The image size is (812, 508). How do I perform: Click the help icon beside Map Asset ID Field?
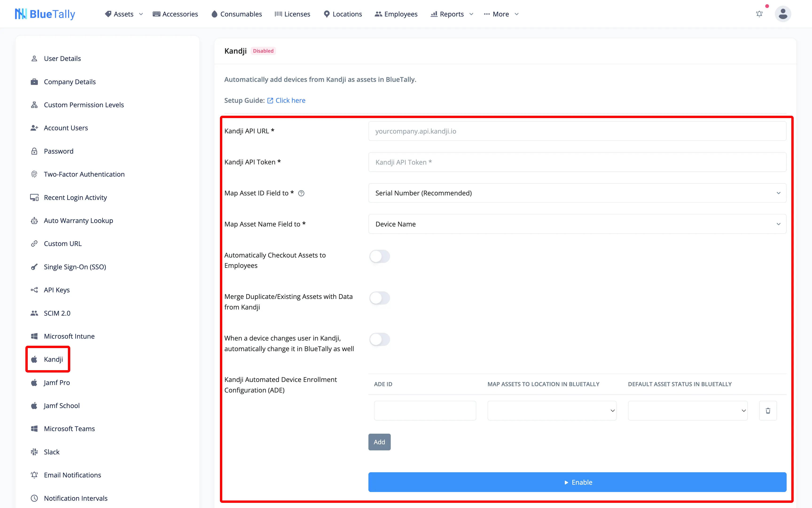[x=301, y=193]
